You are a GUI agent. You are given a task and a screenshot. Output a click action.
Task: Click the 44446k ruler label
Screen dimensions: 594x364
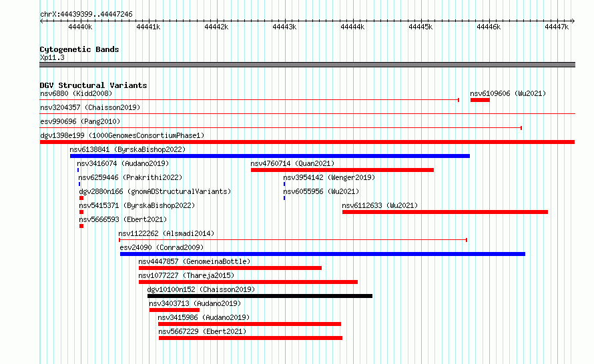pyautogui.click(x=489, y=27)
